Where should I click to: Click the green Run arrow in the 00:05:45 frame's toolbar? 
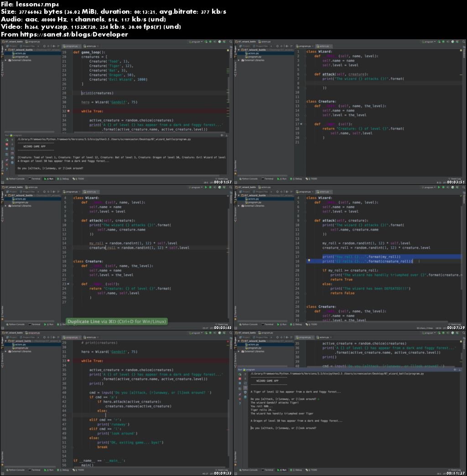click(x=206, y=187)
